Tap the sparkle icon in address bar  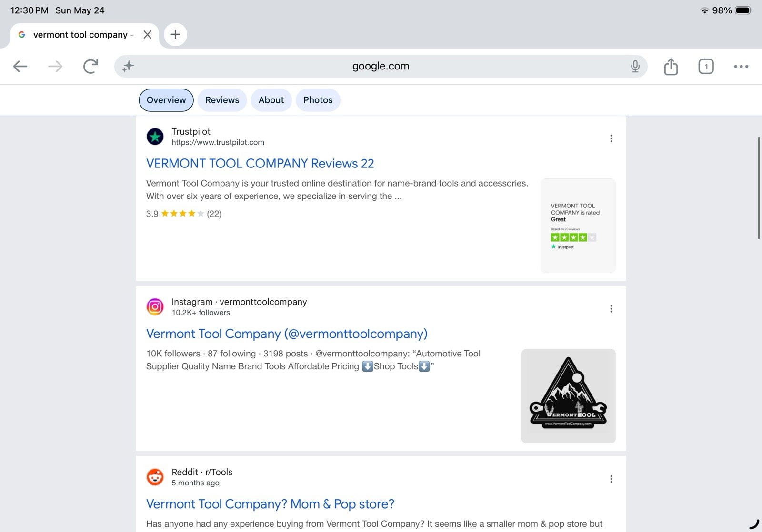coord(128,66)
